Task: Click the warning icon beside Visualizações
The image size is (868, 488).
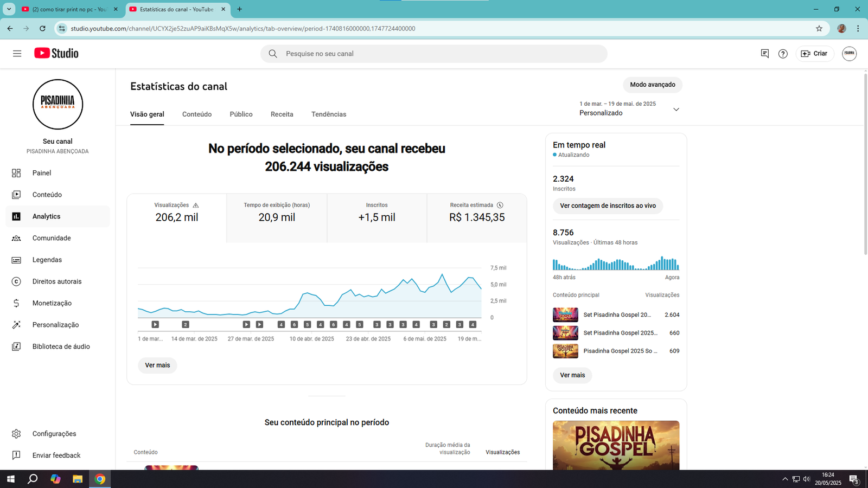Action: click(x=196, y=206)
